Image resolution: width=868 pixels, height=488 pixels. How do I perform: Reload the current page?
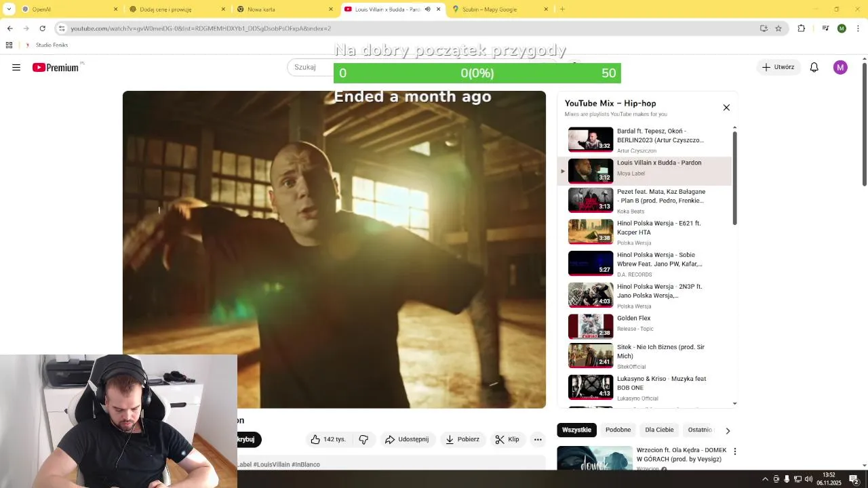tap(42, 28)
